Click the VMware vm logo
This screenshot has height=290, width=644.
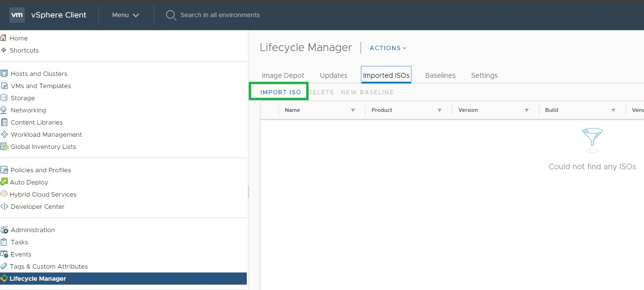click(17, 15)
